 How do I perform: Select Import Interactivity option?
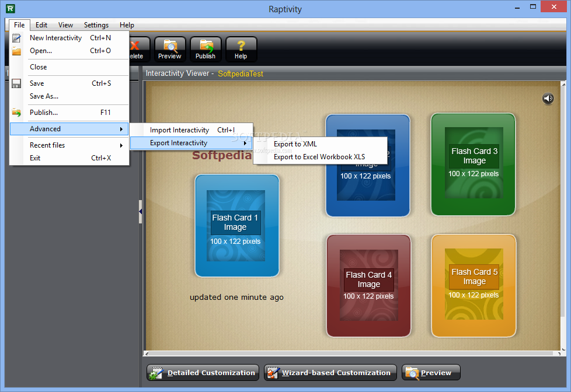192,130
